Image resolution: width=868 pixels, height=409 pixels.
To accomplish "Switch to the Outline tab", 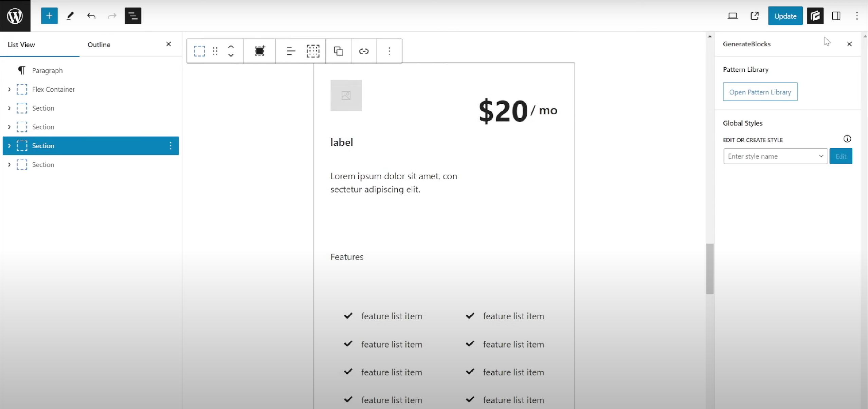I will 99,45.
